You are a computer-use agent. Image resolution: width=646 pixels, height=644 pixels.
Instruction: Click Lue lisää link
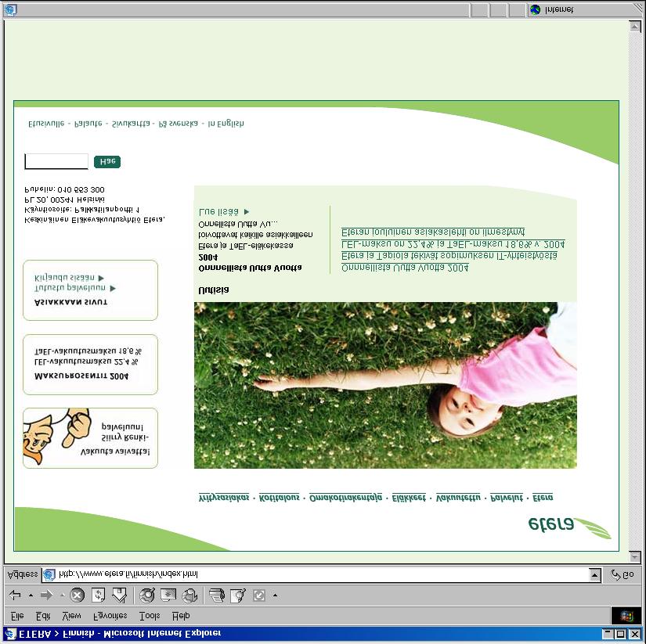click(218, 211)
